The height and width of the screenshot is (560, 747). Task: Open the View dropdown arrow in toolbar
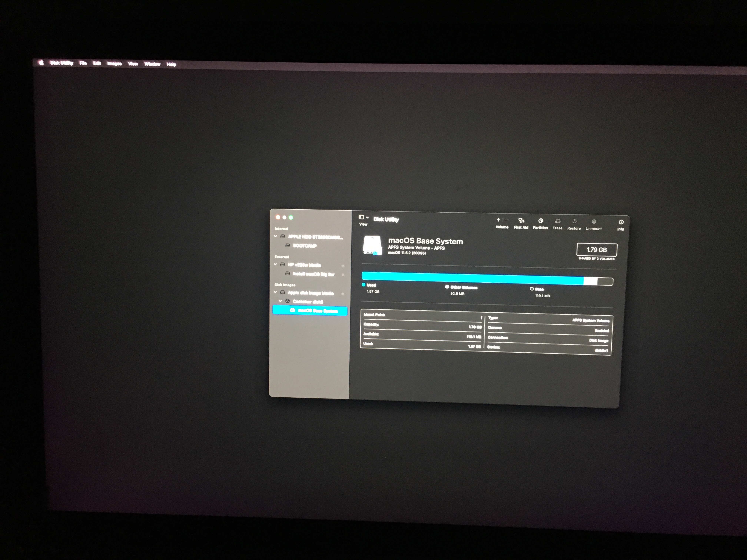[x=367, y=217]
